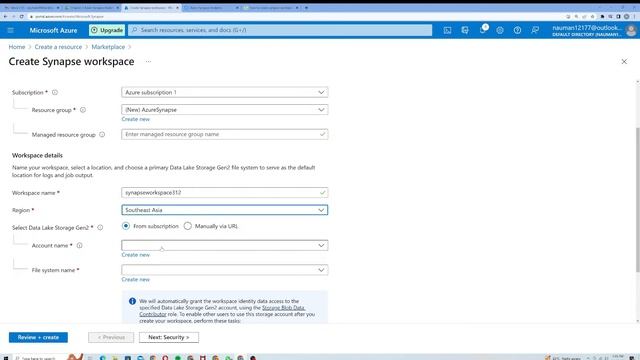
Task: Click the page vertical scrollbar
Action: (638, 200)
